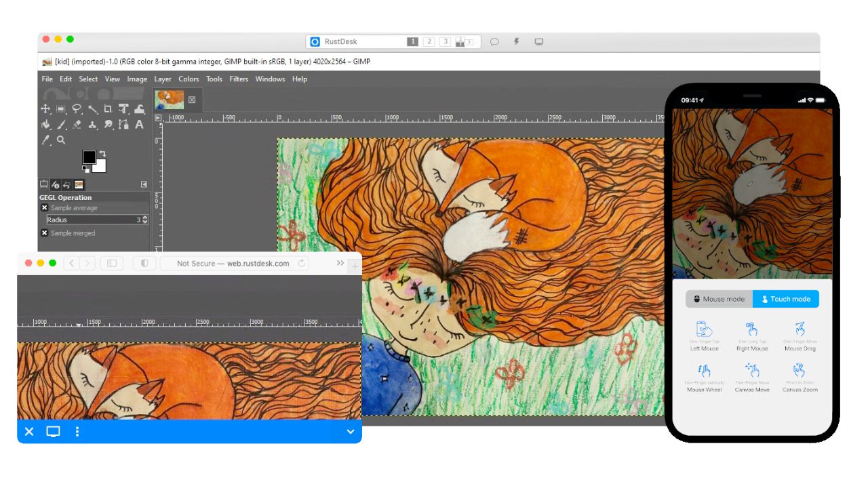Open the tool options panel menu arrow

[x=144, y=184]
